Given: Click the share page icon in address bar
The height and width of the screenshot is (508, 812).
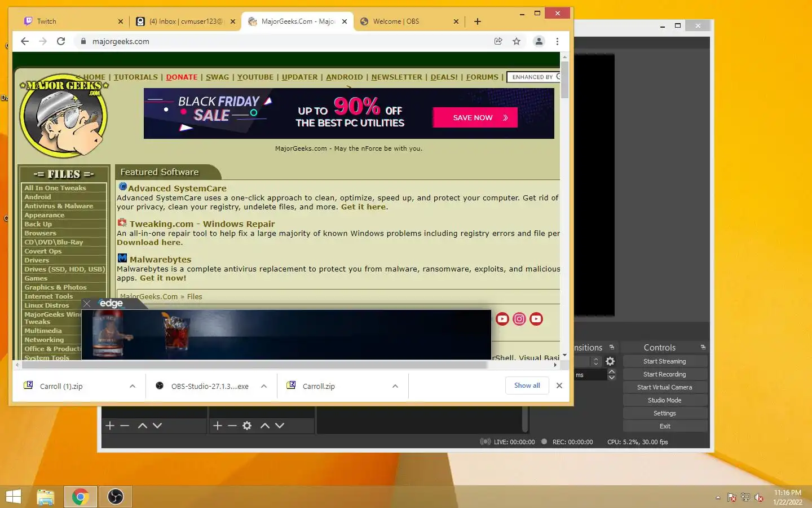Looking at the screenshot, I should tap(498, 41).
